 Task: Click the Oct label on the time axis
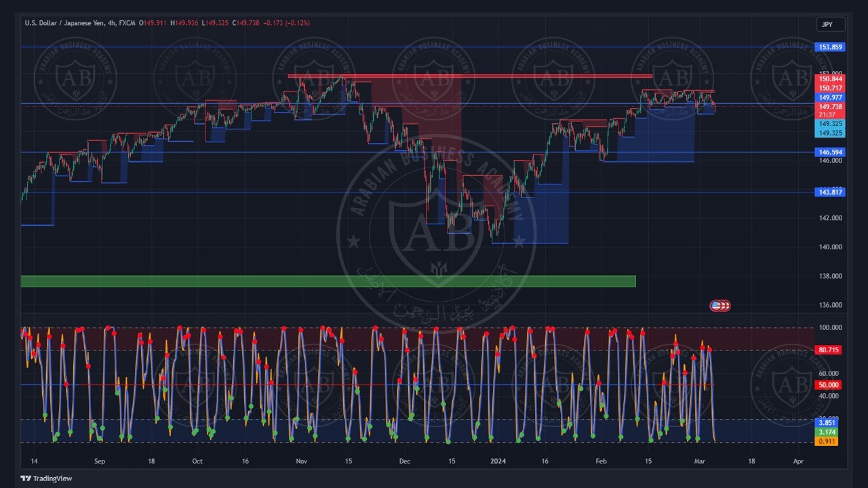click(197, 461)
